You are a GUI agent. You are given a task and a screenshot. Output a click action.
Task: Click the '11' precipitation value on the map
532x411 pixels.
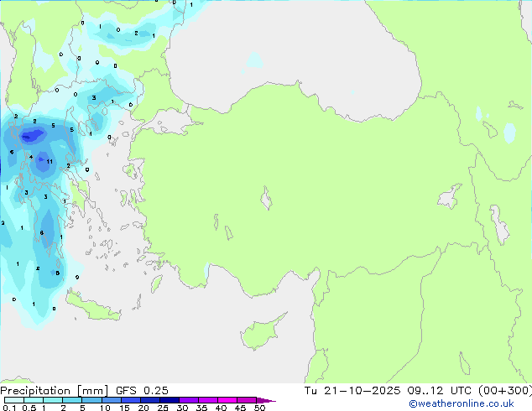tap(50, 161)
